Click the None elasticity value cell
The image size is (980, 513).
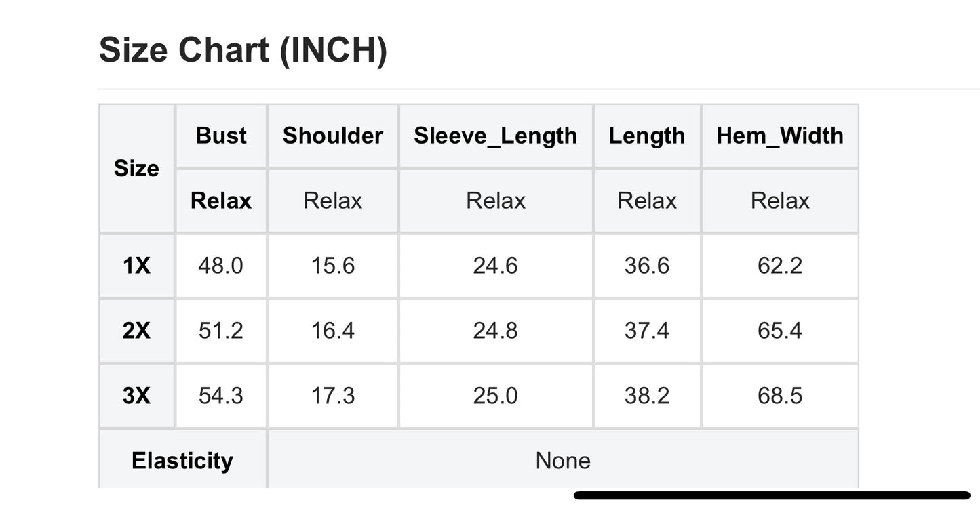563,461
